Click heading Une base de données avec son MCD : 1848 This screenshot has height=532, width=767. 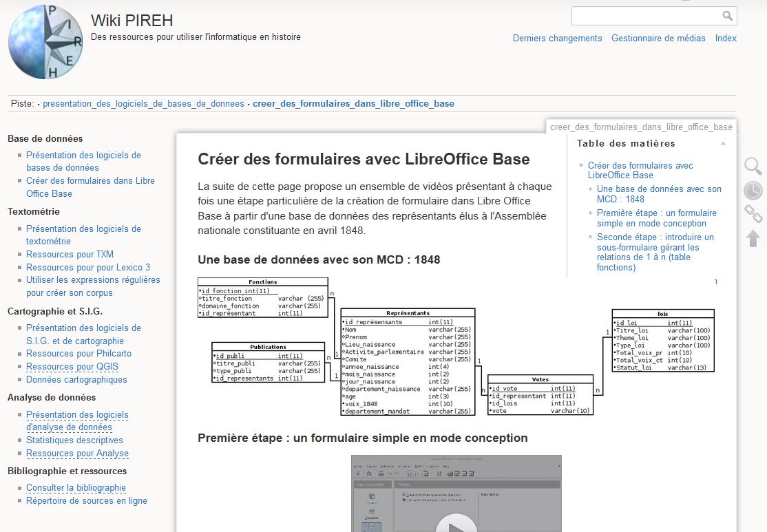coord(319,259)
